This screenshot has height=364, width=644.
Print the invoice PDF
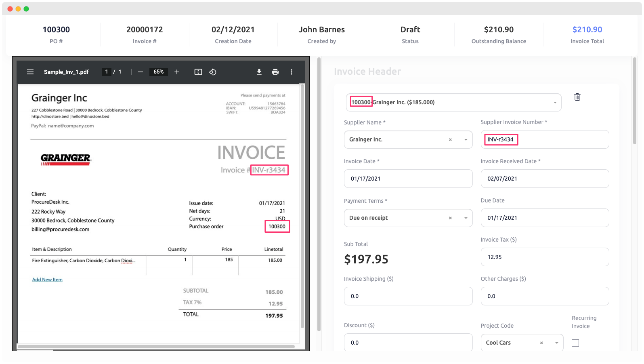click(x=275, y=72)
